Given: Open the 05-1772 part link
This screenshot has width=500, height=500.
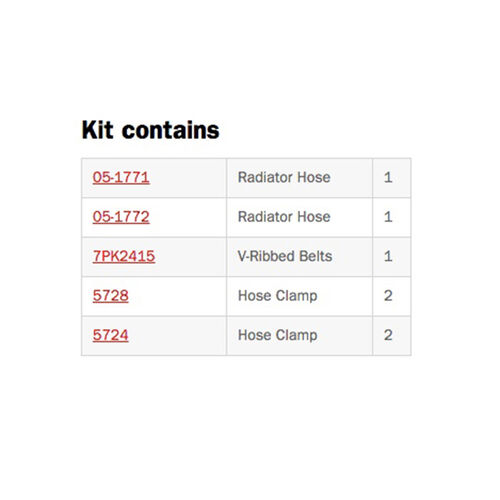Looking at the screenshot, I should tap(121, 217).
